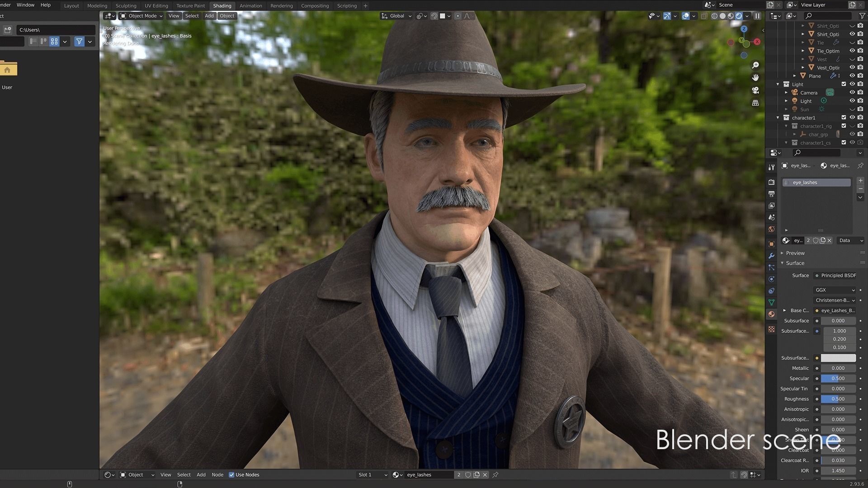Open the Data link dropdown
This screenshot has height=488, width=868.
click(850, 240)
